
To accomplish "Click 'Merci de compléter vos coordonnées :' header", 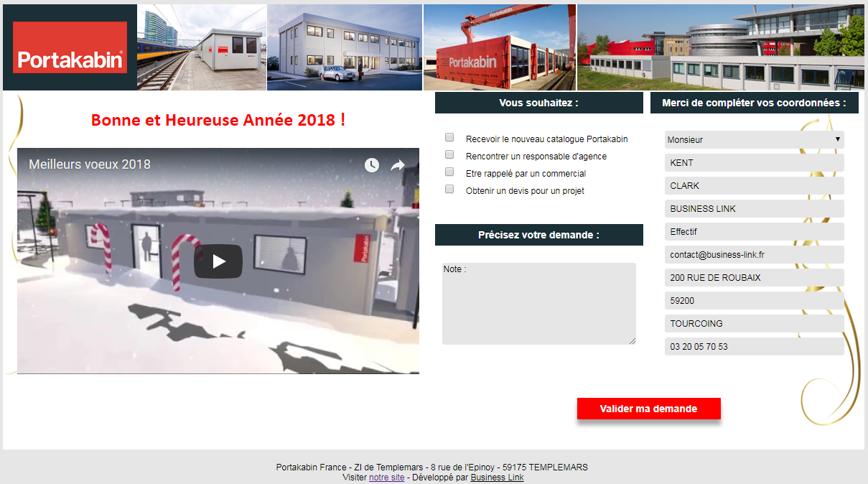I will [754, 103].
